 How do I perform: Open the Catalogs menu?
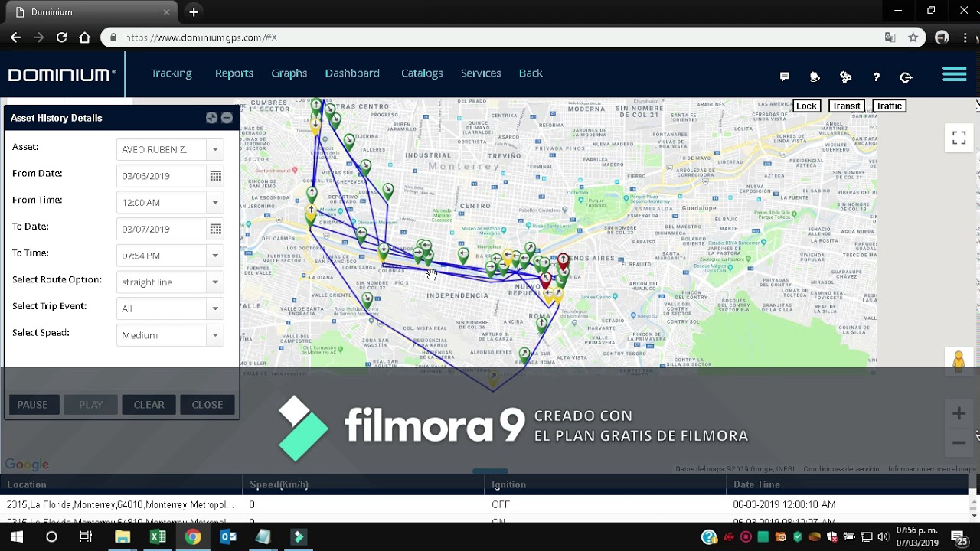coord(422,73)
